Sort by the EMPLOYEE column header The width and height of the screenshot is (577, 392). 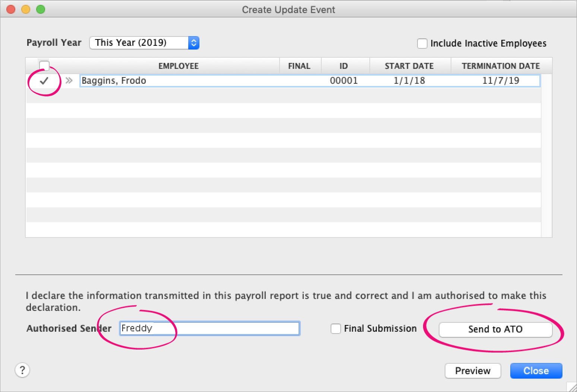tap(178, 66)
